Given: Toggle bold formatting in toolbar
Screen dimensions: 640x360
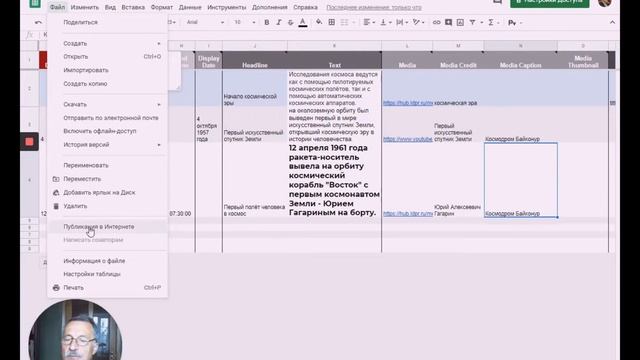Looking at the screenshot, I should [267, 22].
